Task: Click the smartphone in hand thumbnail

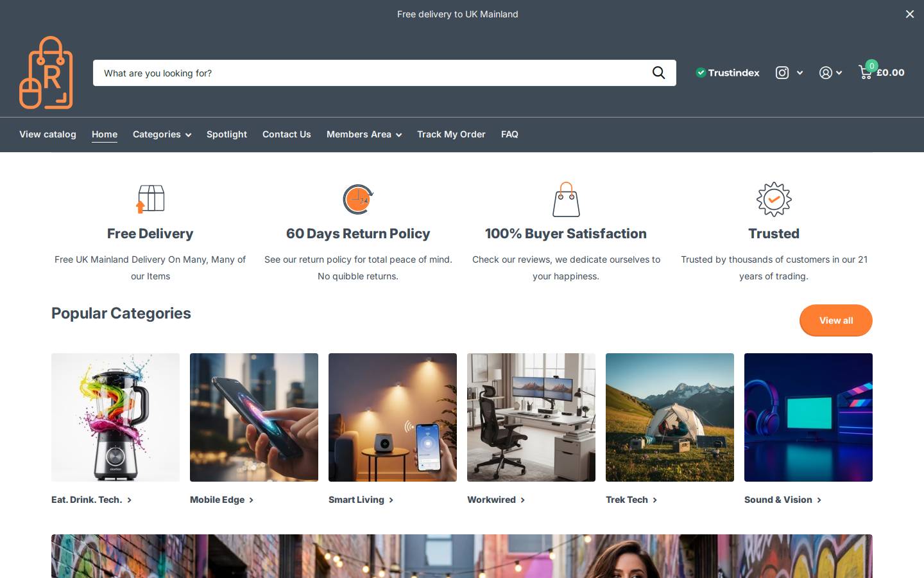Action: tap(254, 417)
